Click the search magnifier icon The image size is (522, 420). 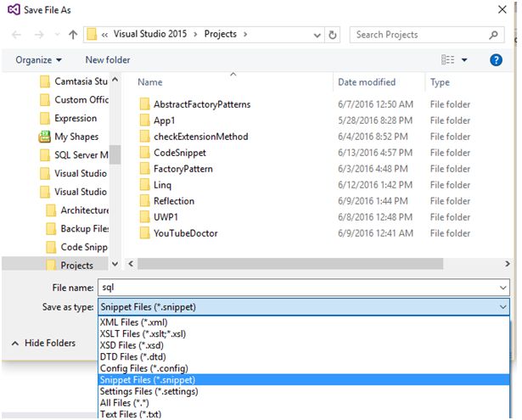click(493, 35)
